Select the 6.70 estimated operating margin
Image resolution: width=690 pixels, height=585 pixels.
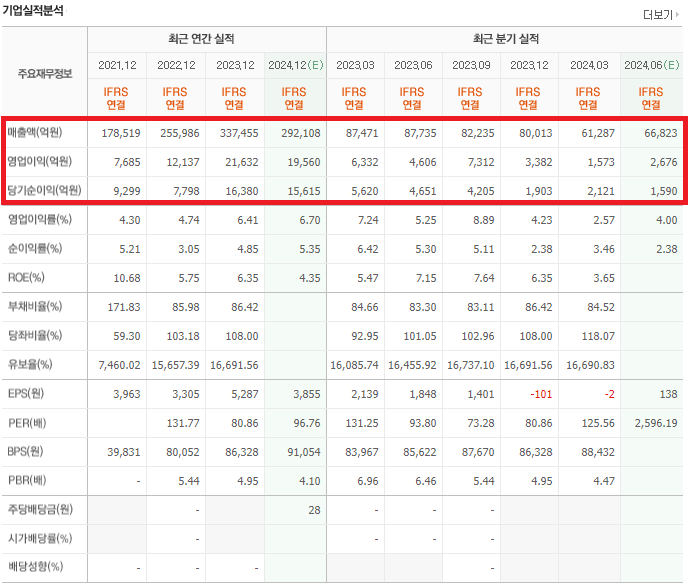click(310, 220)
